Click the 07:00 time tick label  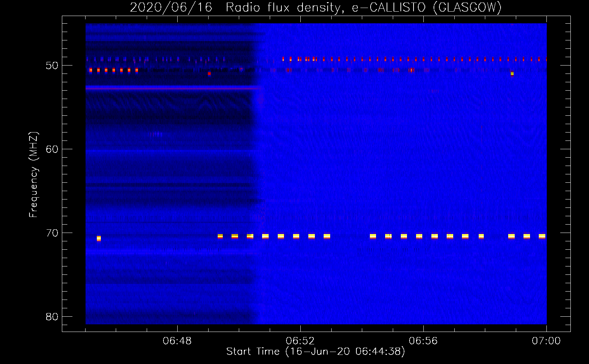coord(546,341)
